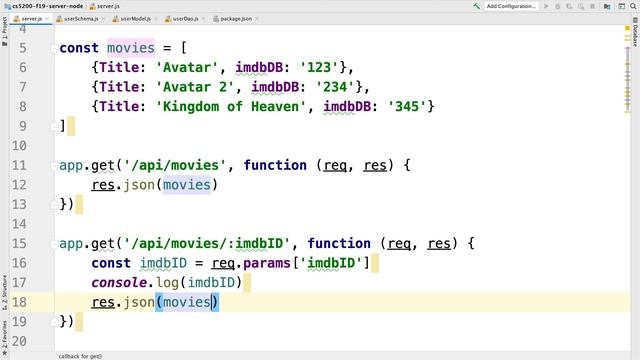The width and height of the screenshot is (640, 360).
Task: Click line number 20 in the gutter
Action: 19,342
